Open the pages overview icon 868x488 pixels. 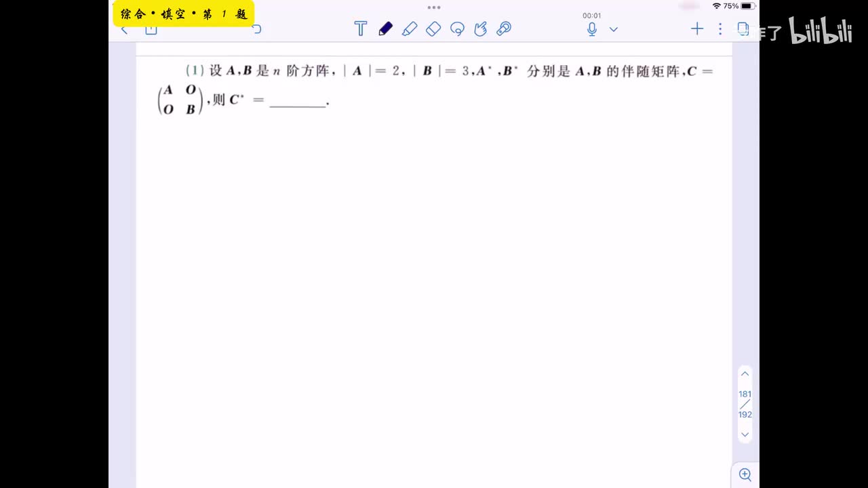[743, 28]
